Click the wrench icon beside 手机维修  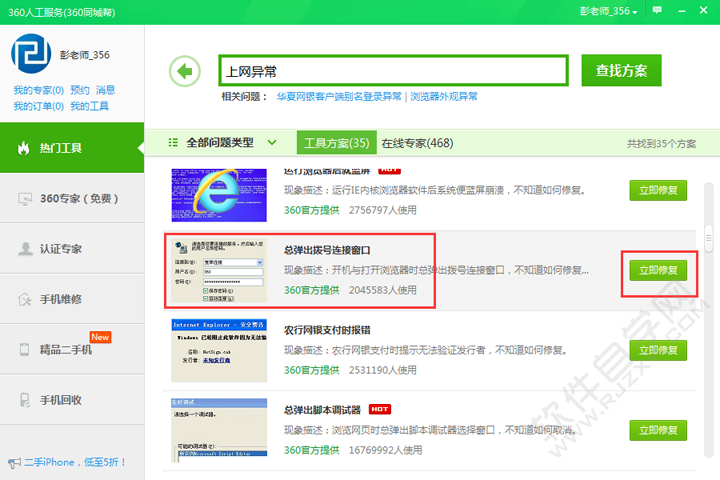(x=24, y=299)
